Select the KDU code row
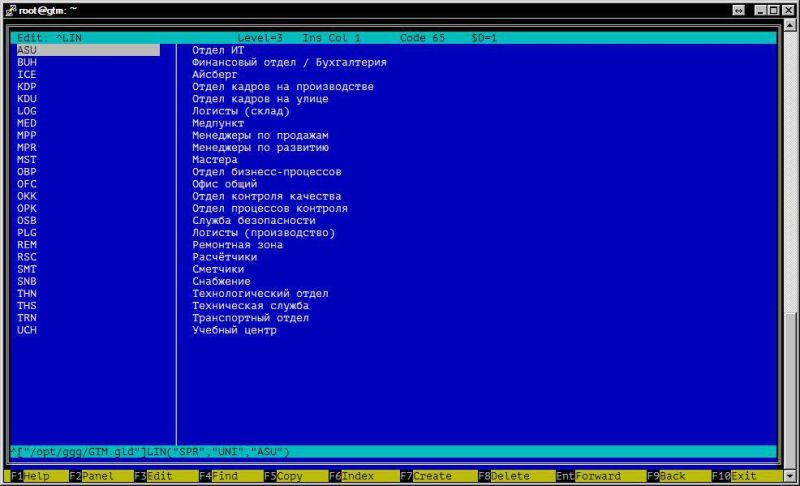 27,99
